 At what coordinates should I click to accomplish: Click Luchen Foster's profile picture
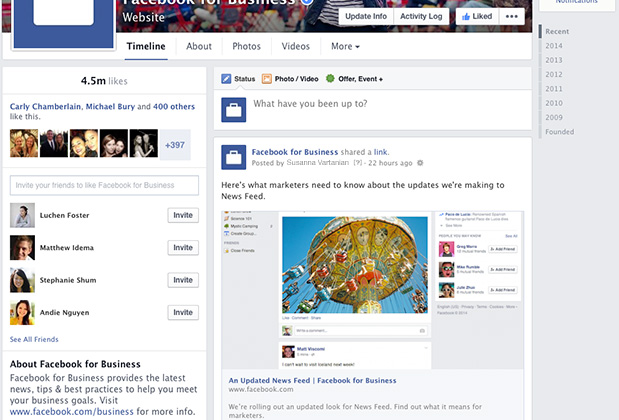click(23, 215)
